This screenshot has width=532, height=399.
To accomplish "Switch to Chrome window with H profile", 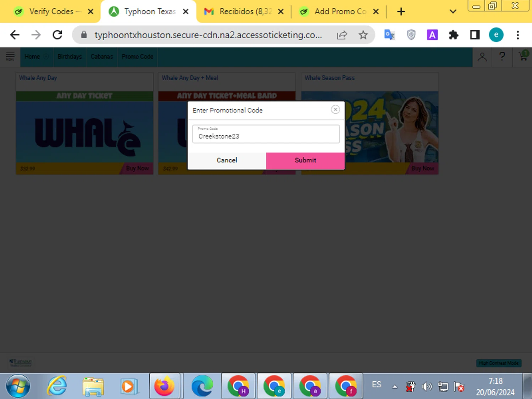I will pyautogui.click(x=238, y=386).
